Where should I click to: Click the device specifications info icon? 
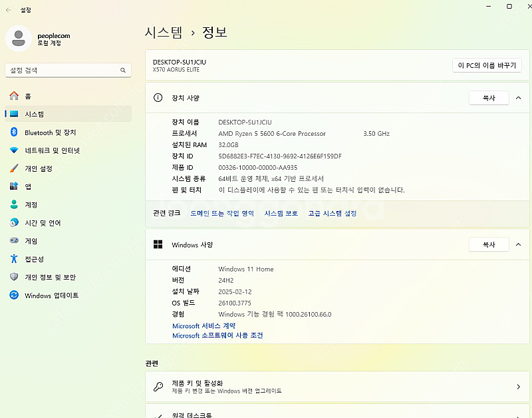point(158,98)
